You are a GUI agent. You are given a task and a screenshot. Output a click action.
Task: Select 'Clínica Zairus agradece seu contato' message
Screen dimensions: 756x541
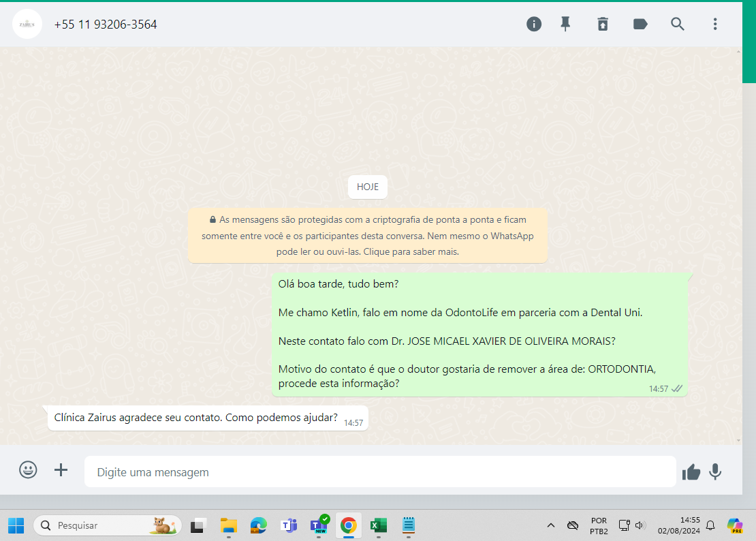tap(208, 418)
